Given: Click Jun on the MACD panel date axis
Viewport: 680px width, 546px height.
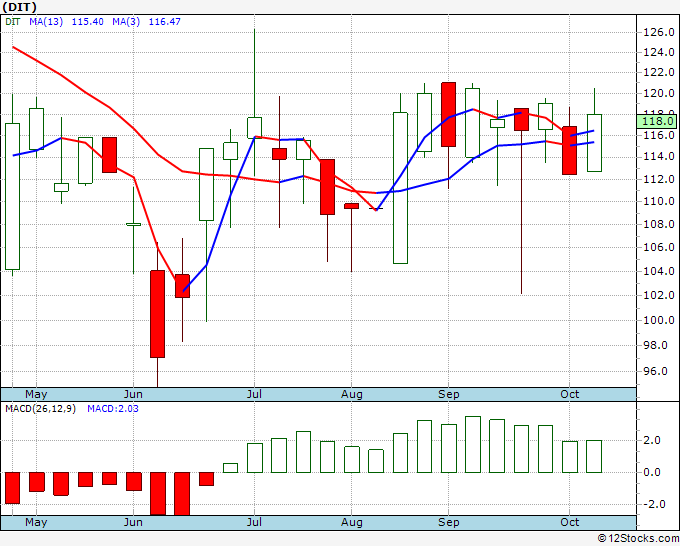Looking at the screenshot, I should coord(133,522).
